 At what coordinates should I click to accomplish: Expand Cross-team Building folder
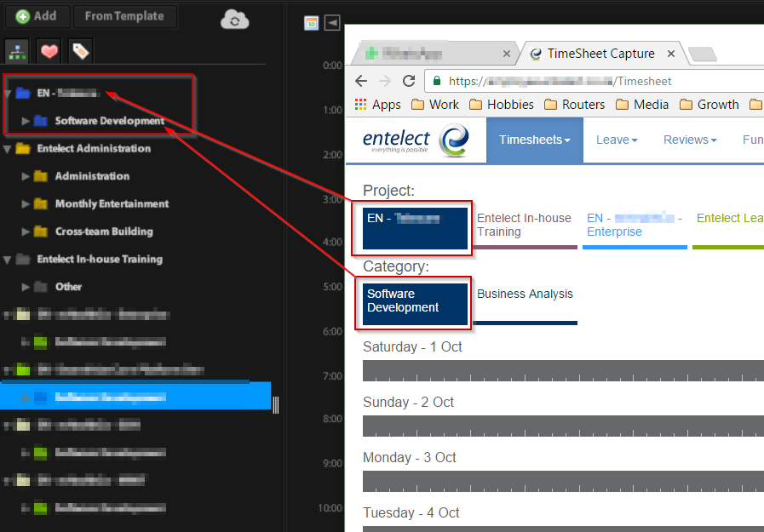coord(26,232)
